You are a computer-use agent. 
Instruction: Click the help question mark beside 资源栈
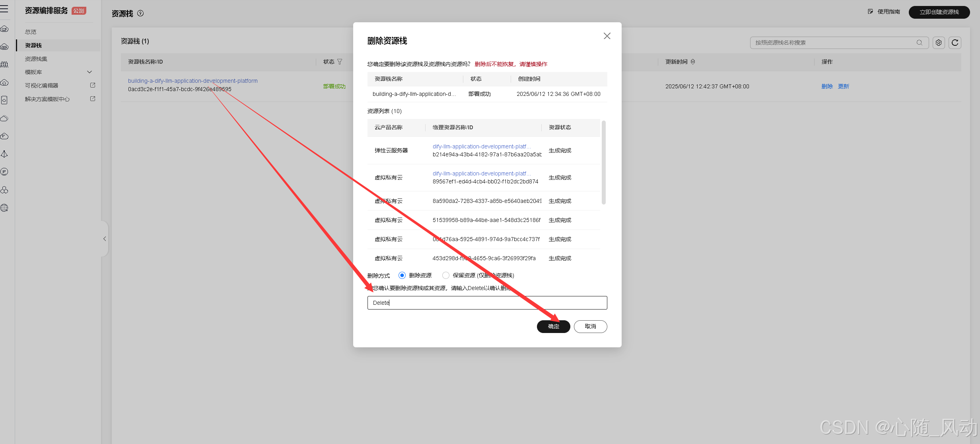(140, 13)
